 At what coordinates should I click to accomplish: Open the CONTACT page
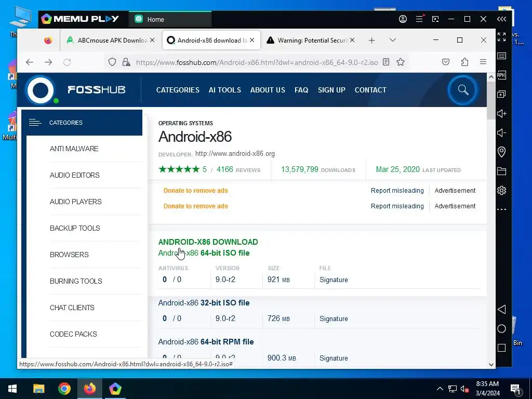(x=370, y=90)
